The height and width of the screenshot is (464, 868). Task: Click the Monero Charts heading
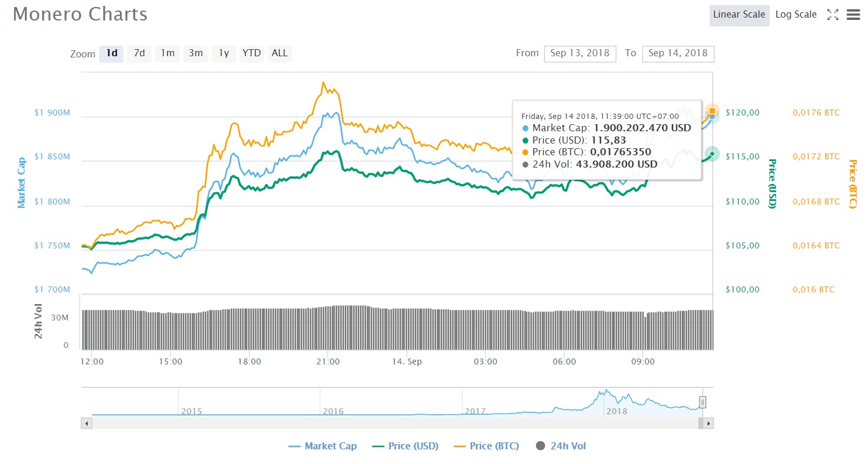click(80, 14)
